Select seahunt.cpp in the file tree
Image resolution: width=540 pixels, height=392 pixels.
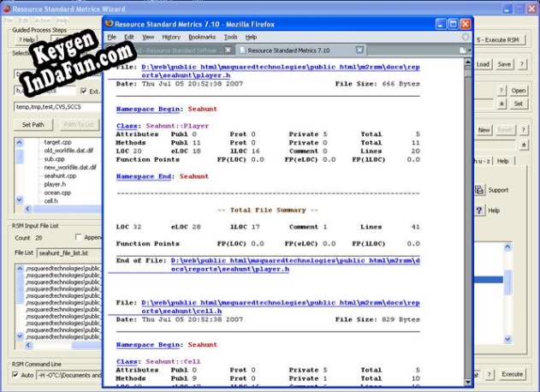point(60,175)
